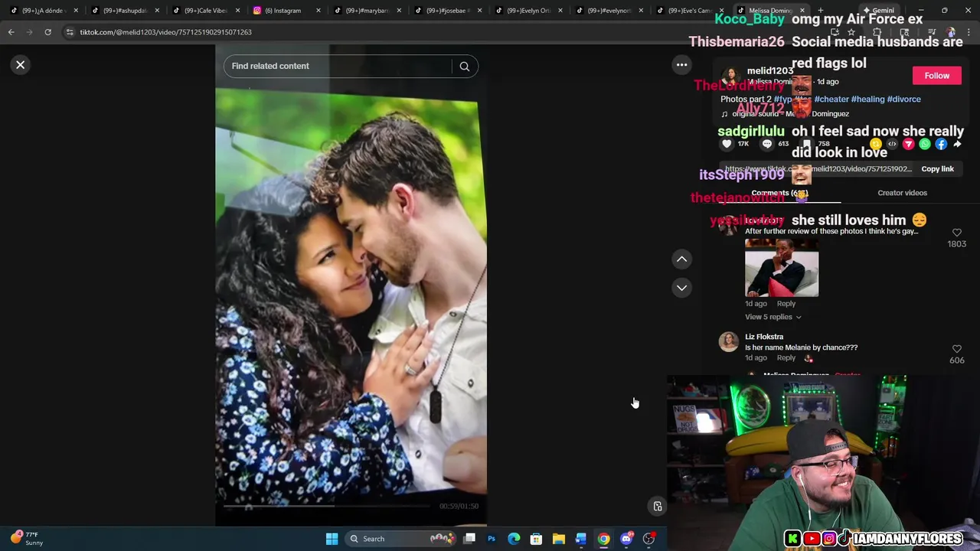Click Liz Flokstra's avatar
This screenshot has width=980, height=551.
[x=729, y=342]
